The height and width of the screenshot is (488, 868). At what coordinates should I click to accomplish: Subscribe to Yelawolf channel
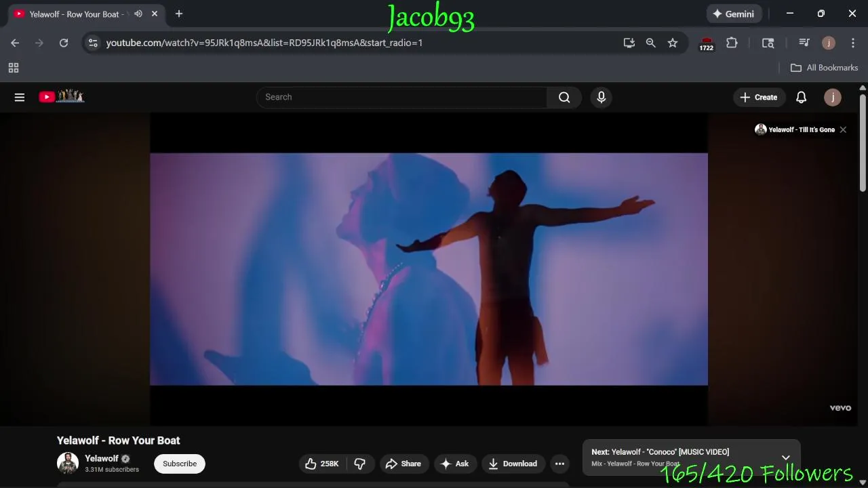point(180,464)
